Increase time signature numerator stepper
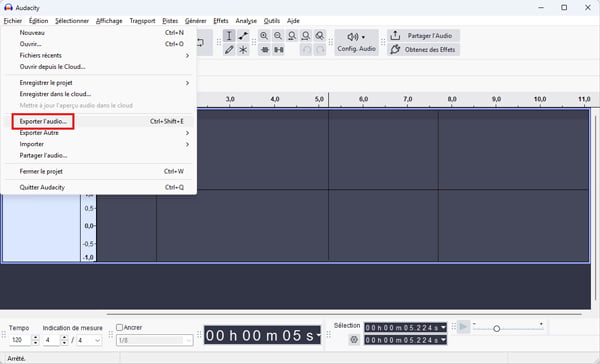Screen dimensions: 600x364 (x=65, y=337)
